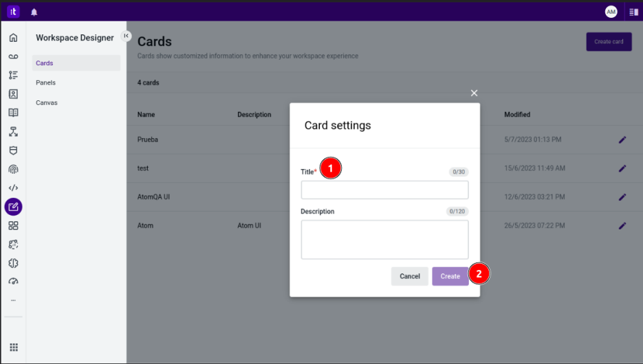Click the Title input field
Image resolution: width=643 pixels, height=364 pixels.
coord(384,190)
